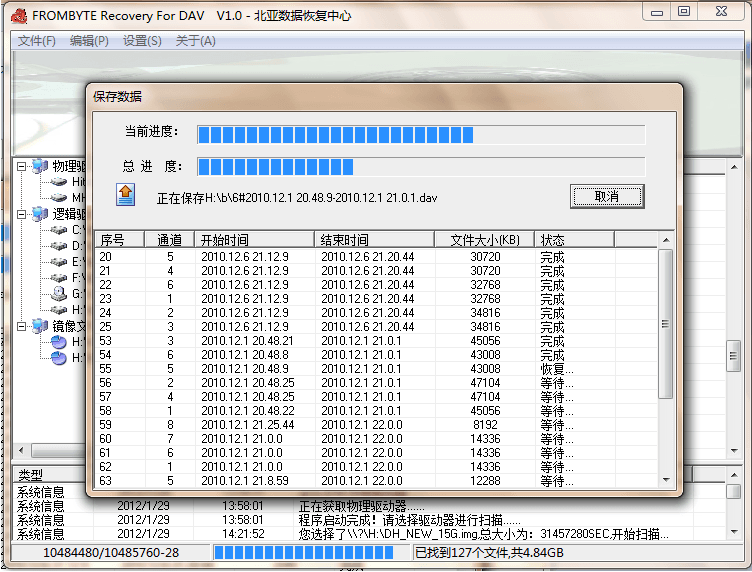
Task: Click the 总进度 total progress bar
Action: (420, 167)
